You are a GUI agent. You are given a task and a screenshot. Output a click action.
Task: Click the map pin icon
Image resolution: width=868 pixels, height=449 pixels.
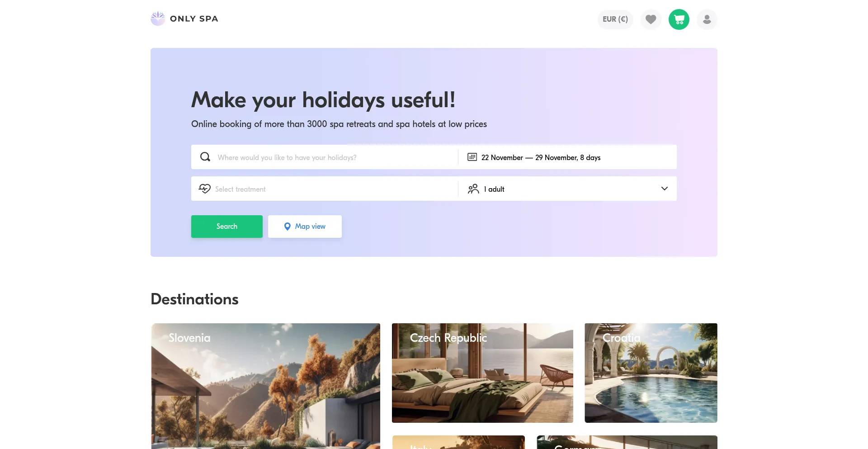(x=287, y=227)
